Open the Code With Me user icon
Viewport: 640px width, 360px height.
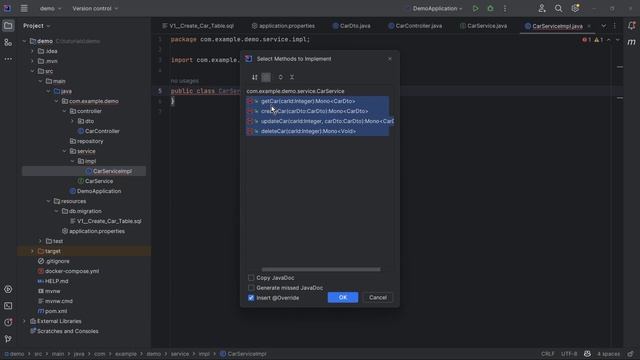point(542,9)
